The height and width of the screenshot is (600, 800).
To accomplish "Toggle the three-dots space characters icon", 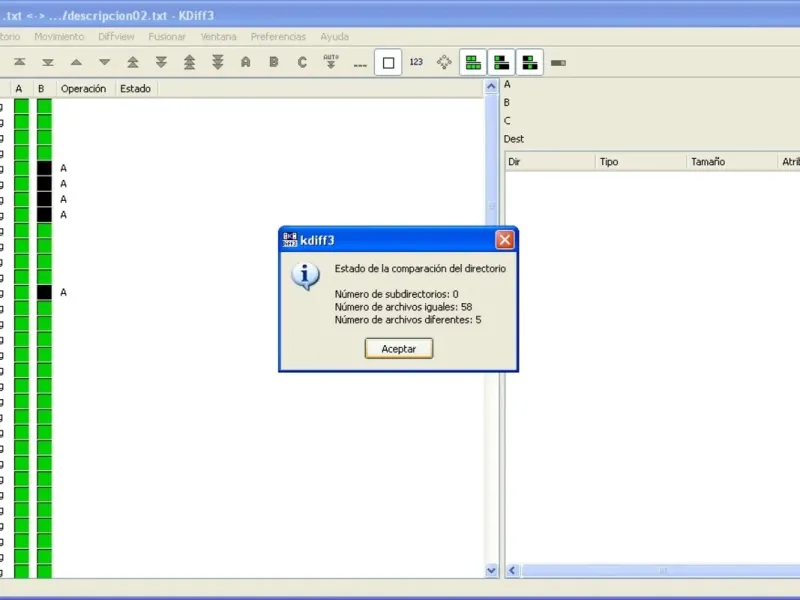I will pyautogui.click(x=360, y=65).
